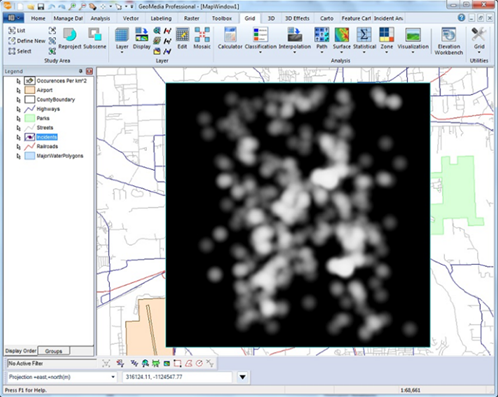Open the Reproject study area tool

(x=70, y=38)
